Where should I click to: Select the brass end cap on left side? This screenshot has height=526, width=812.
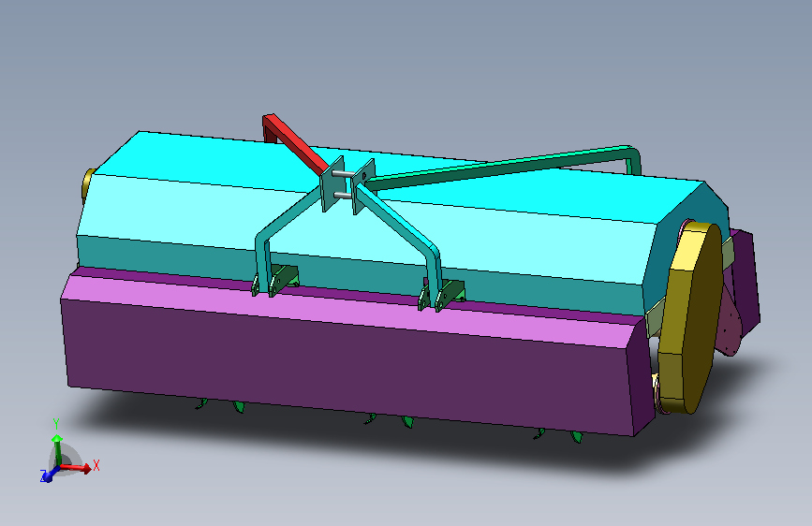[88, 183]
